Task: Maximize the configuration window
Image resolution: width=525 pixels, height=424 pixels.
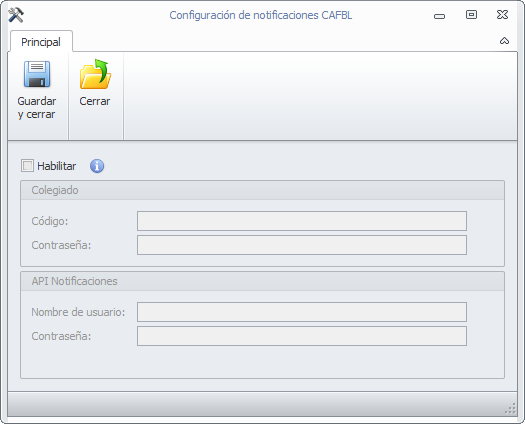Action: (471, 14)
